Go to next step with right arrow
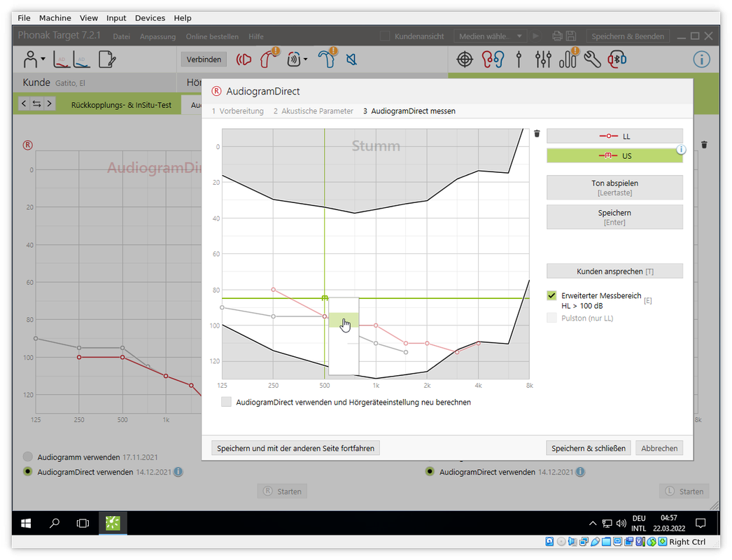 [x=49, y=104]
